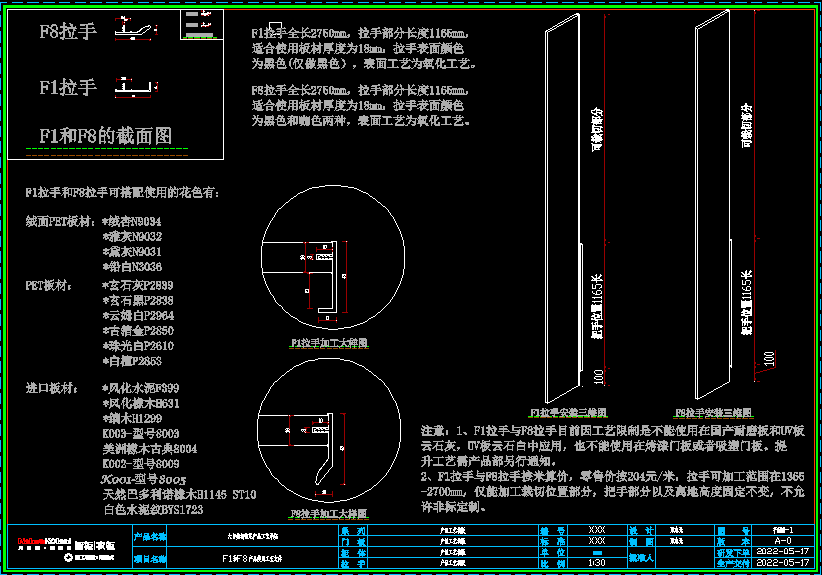
Task: Select the F1和F8的截面图 title text
Action: tap(105, 136)
